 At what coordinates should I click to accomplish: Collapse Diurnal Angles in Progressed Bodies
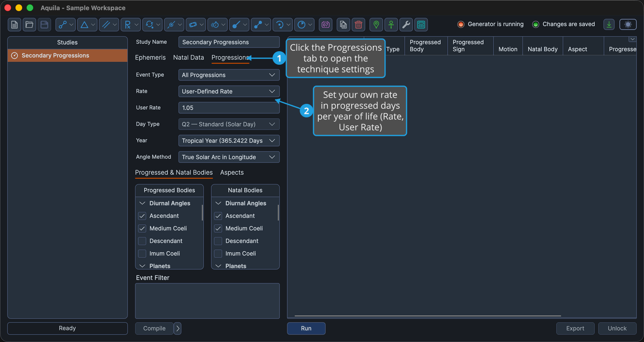142,203
